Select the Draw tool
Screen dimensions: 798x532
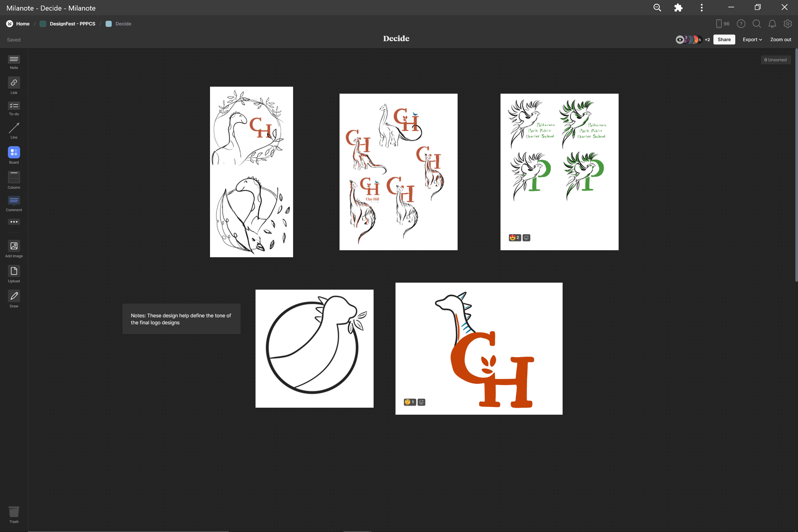[14, 299]
